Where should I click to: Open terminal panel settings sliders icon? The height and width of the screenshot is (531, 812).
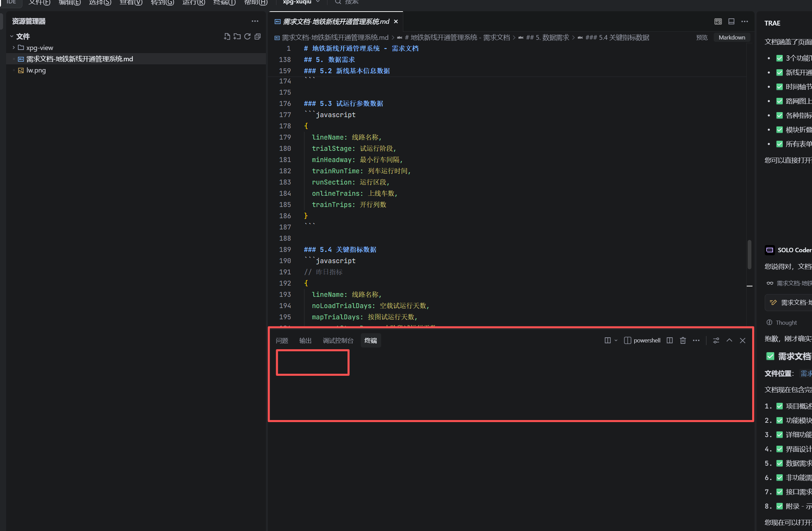[x=716, y=340]
